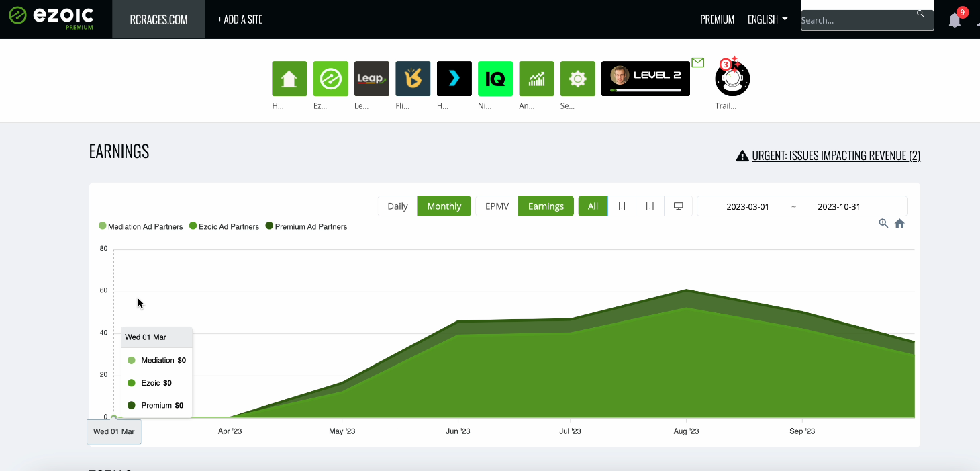Switch chart to Daily view
This screenshot has height=471, width=980.
(397, 206)
